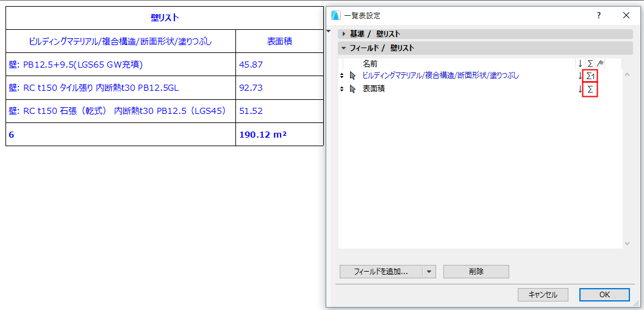Open the フィールドを追加 dropdown arrow

pyautogui.click(x=429, y=272)
